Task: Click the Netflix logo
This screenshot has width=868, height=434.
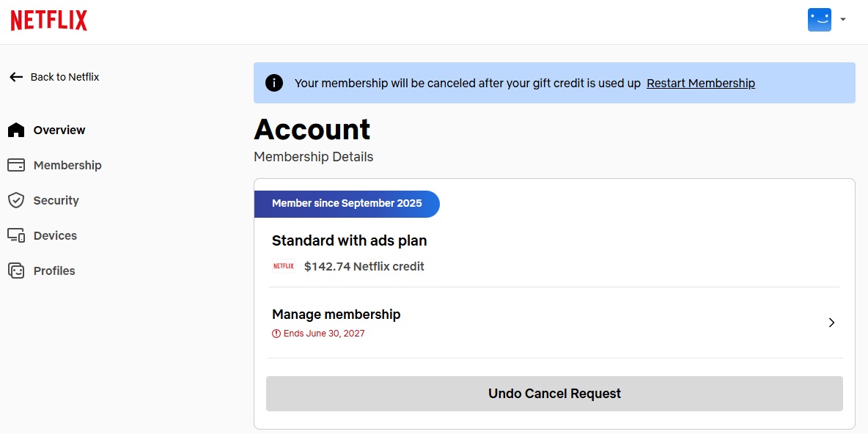Action: (x=48, y=20)
